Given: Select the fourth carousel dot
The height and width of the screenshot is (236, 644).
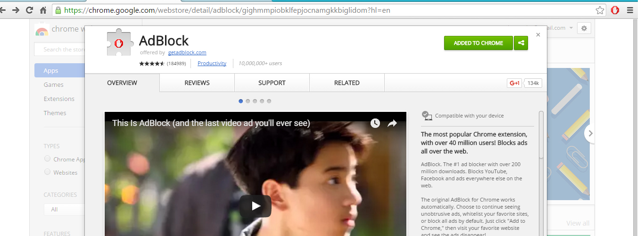Looking at the screenshot, I should 262,101.
